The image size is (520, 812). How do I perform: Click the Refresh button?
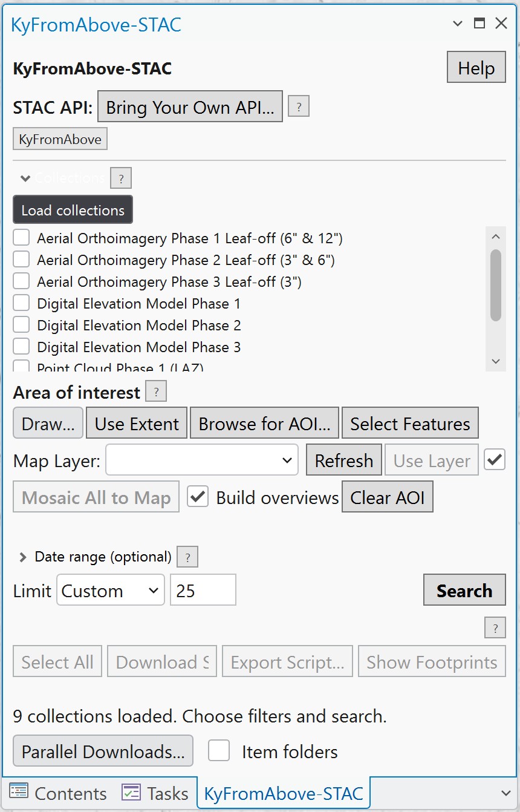[x=344, y=460]
